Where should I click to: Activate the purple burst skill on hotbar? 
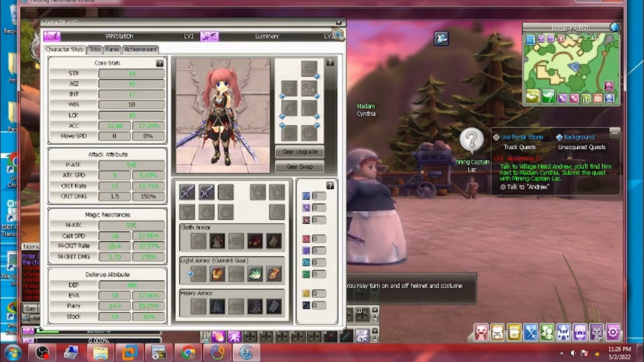click(x=234, y=336)
